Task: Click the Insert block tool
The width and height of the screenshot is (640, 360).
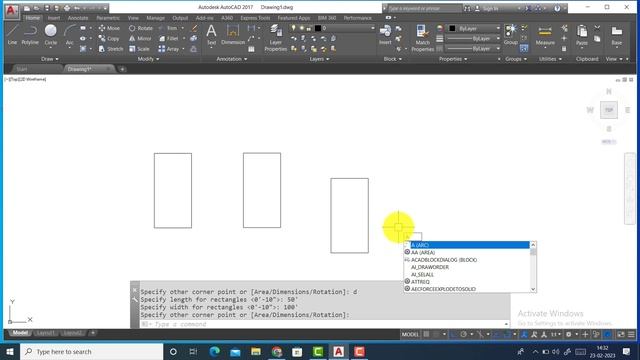Action: point(385,34)
